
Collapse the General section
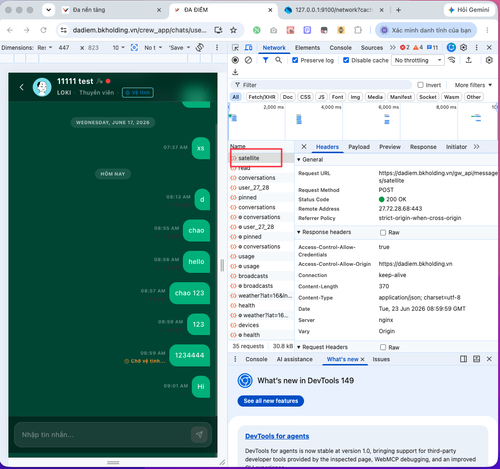click(310, 159)
